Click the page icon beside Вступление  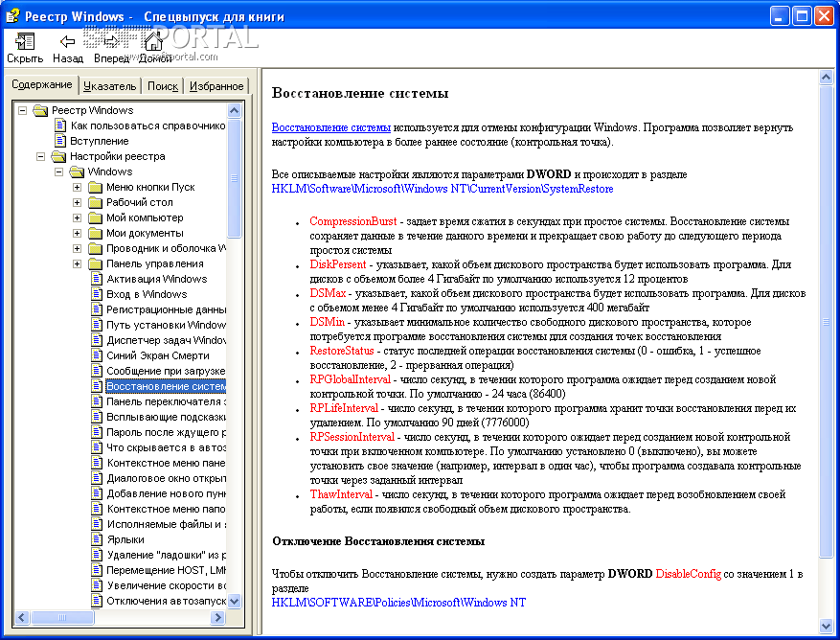(60, 141)
